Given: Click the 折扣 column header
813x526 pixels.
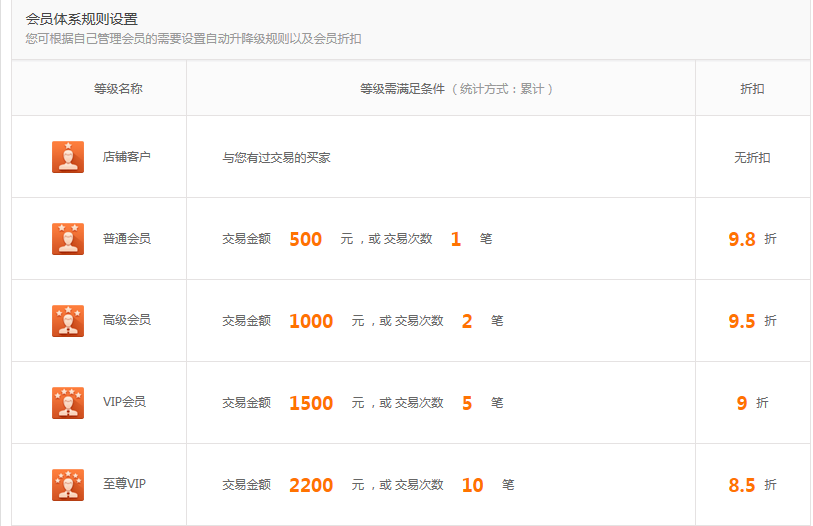Looking at the screenshot, I should coord(752,89).
